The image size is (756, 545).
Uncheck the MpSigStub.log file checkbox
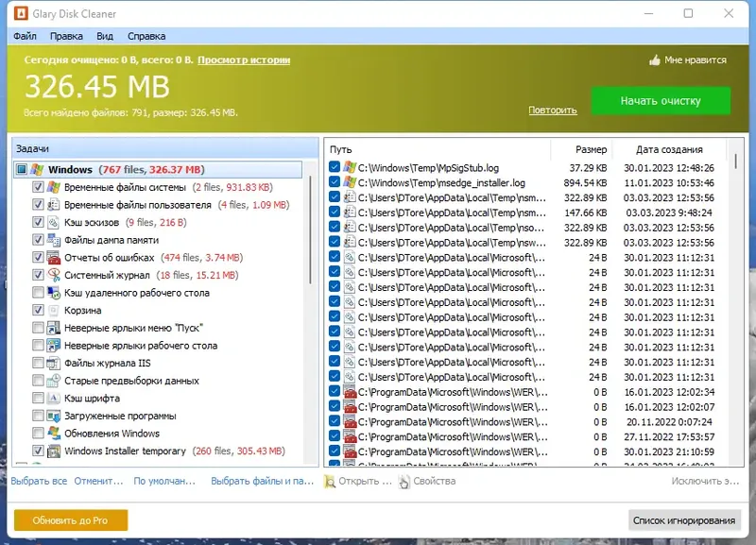click(335, 167)
